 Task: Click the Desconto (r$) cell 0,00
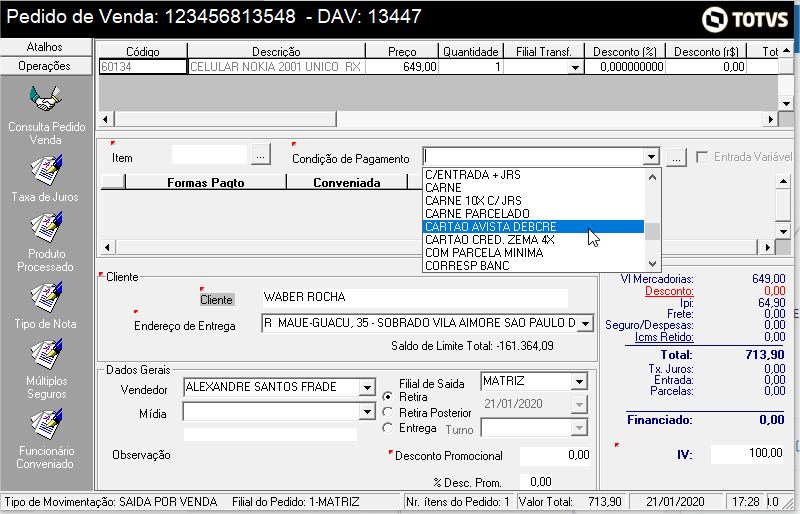[x=706, y=67]
